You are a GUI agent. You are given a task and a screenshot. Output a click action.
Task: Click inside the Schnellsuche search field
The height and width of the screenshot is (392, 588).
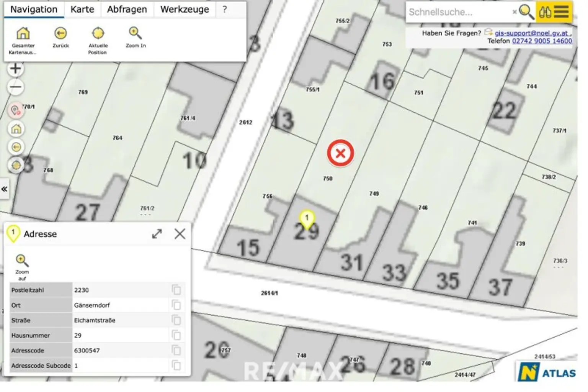click(x=457, y=12)
